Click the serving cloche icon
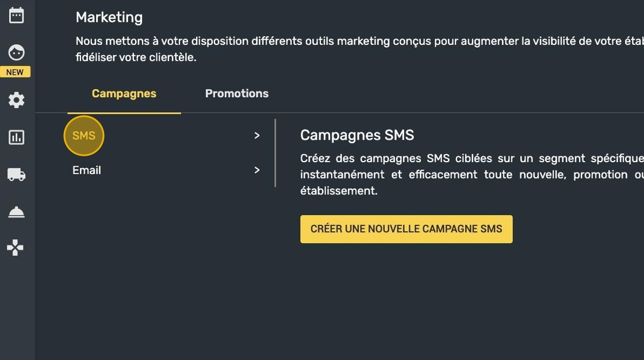 tap(16, 212)
